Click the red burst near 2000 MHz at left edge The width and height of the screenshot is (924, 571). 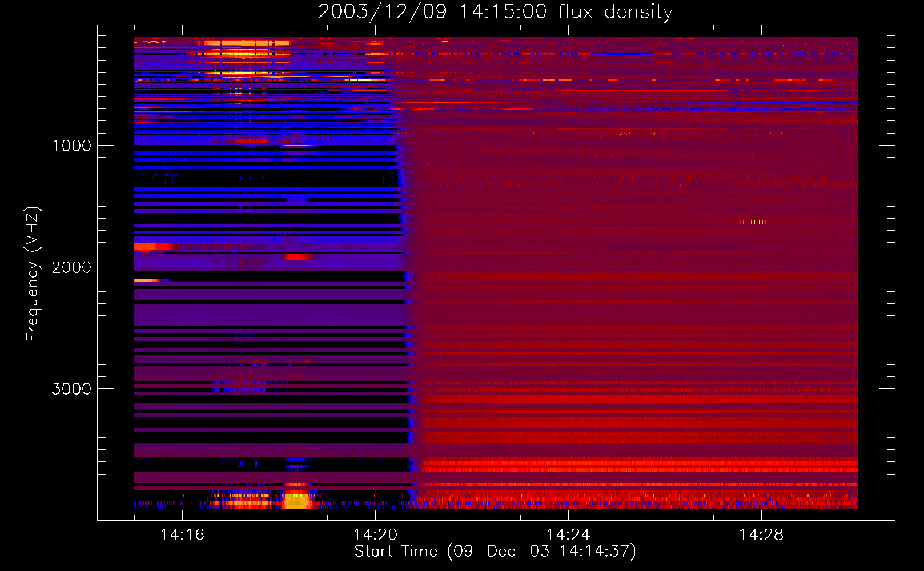tap(154, 247)
